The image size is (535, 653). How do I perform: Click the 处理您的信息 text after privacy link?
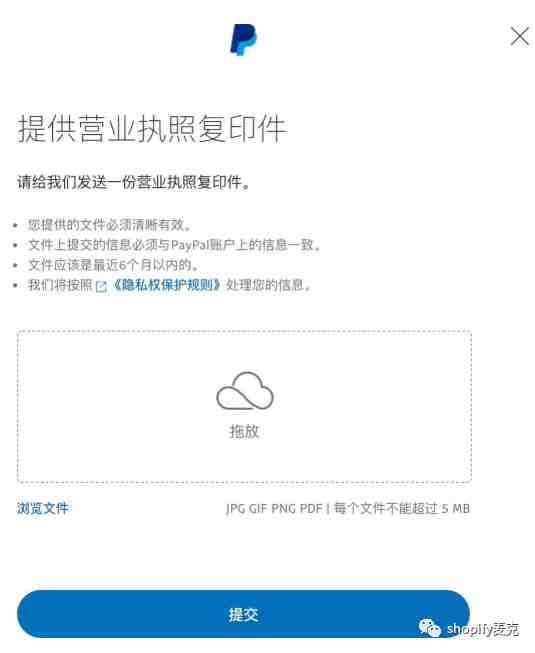269,285
